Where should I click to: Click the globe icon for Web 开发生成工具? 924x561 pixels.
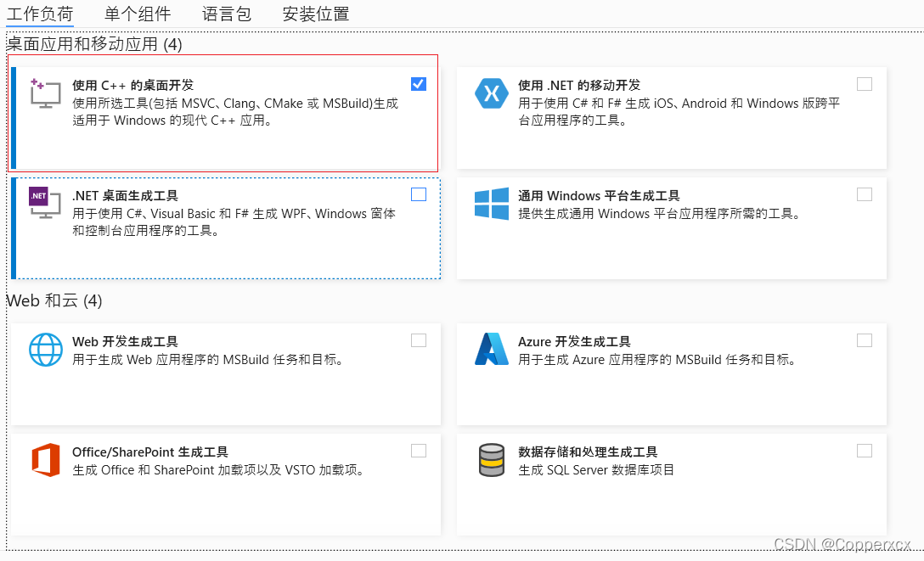[46, 350]
